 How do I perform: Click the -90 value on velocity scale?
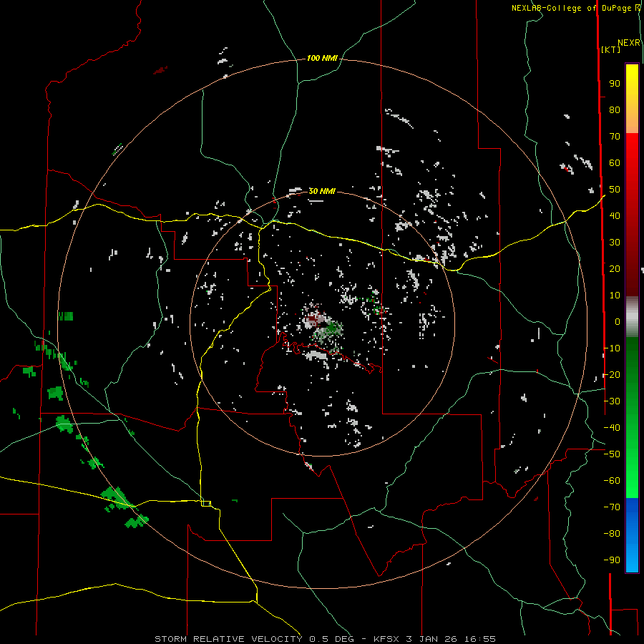click(612, 560)
